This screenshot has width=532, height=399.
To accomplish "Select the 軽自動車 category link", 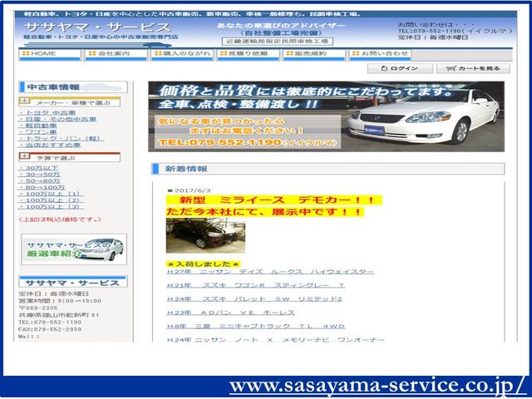I will coord(37,126).
